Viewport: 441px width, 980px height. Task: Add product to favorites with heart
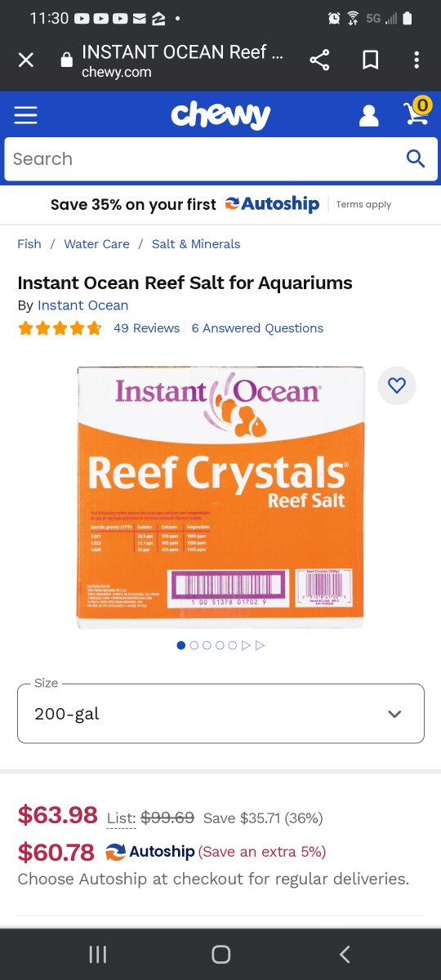[397, 385]
